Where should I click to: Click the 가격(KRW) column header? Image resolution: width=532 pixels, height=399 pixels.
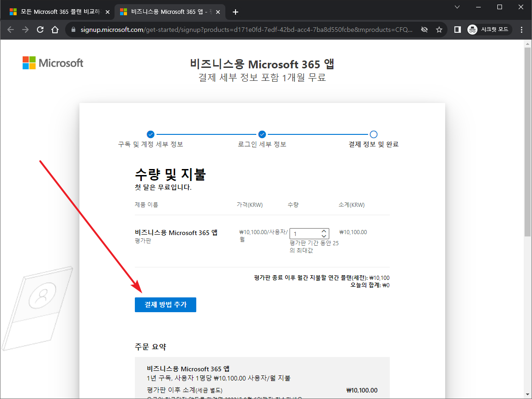tap(250, 205)
